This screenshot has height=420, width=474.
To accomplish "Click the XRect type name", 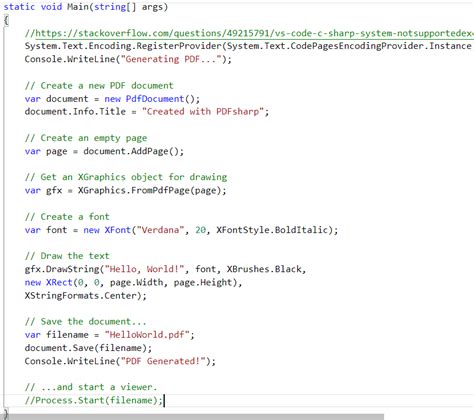I will [x=59, y=282].
